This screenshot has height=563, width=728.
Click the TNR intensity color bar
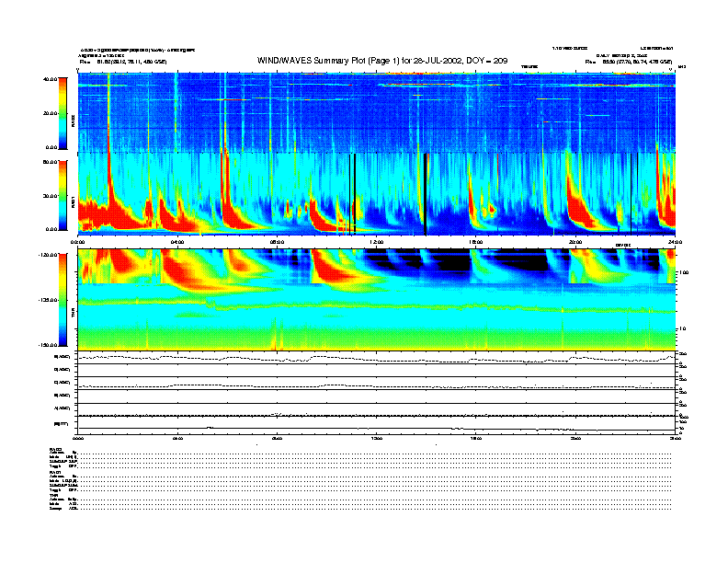point(63,300)
